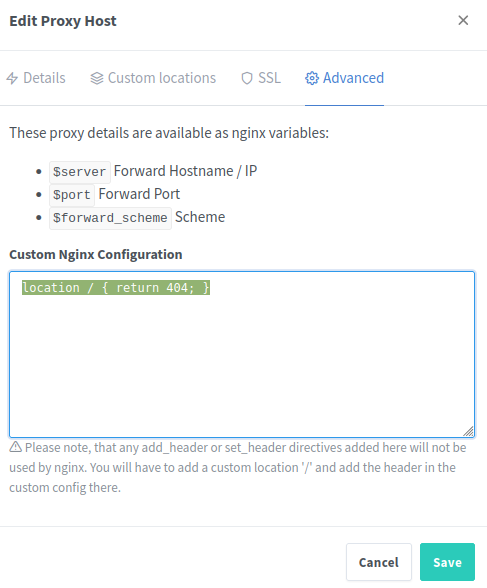Click the lightning bolt Details icon
The image size is (487, 588).
tap(12, 78)
